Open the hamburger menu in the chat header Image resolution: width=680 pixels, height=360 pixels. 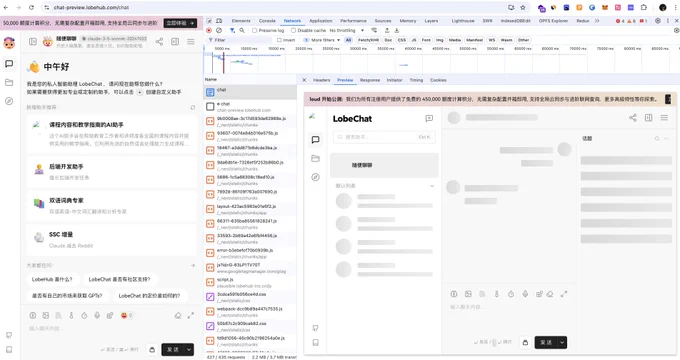click(190, 42)
